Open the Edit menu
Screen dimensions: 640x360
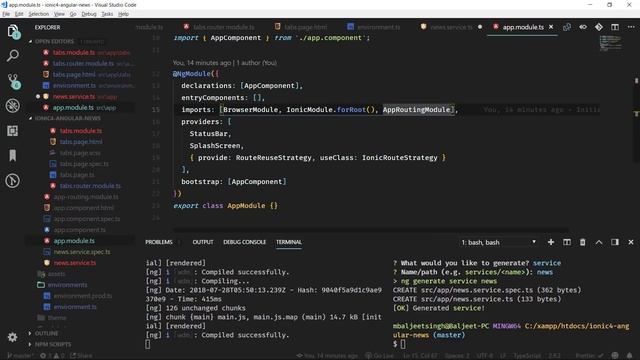(19, 14)
